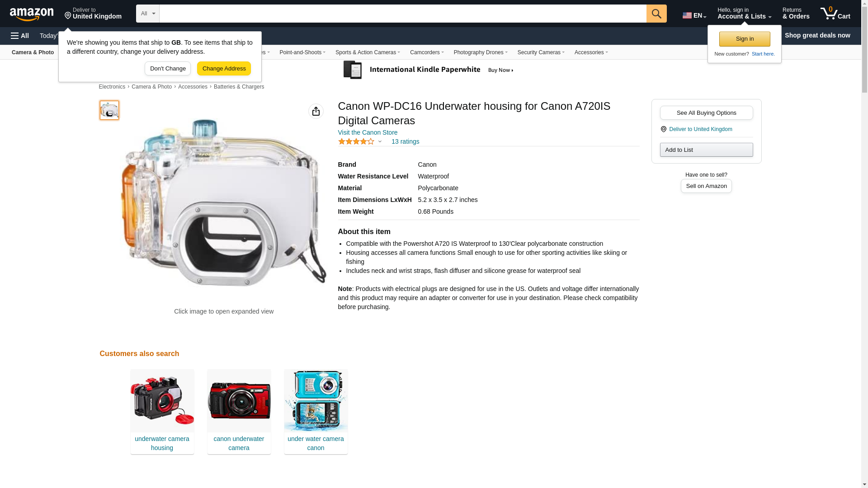The image size is (868, 488).
Task: Click the Amazon logo
Action: click(x=32, y=14)
